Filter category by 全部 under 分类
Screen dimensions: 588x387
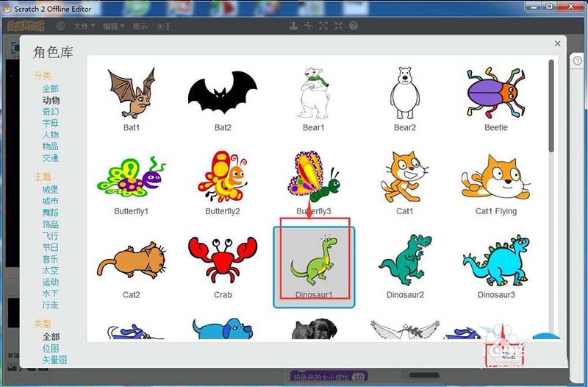tap(50, 88)
